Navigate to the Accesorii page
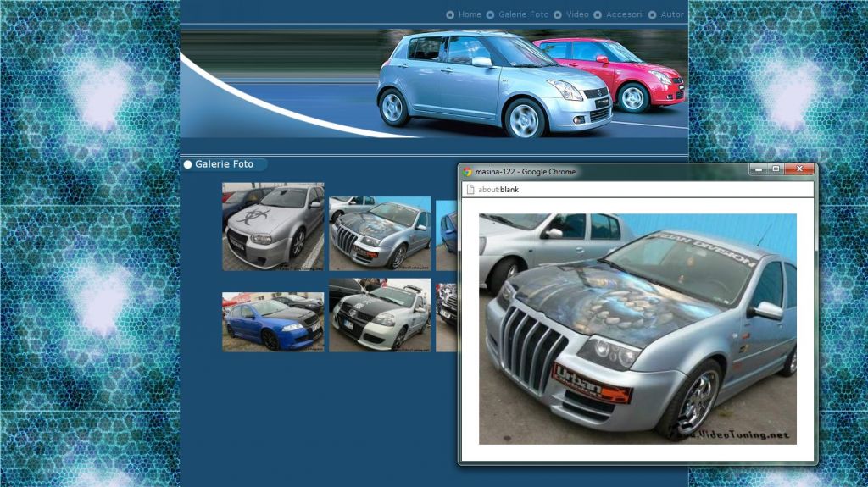Screen dimensions: 868x487 [625, 14]
